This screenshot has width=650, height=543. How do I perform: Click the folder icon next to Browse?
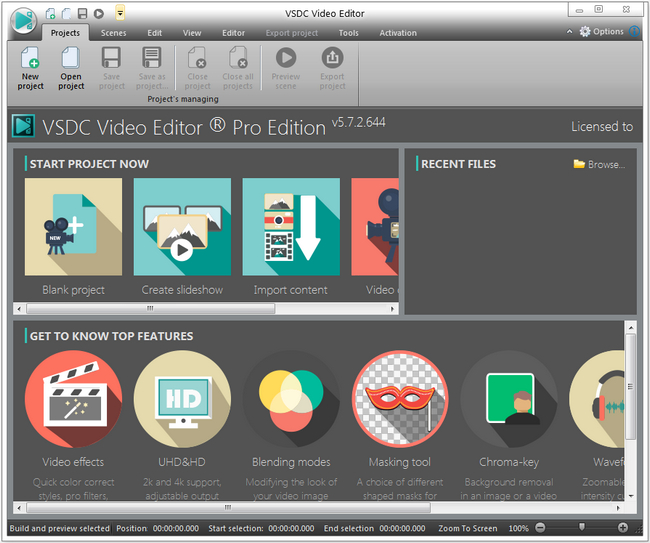click(x=579, y=164)
